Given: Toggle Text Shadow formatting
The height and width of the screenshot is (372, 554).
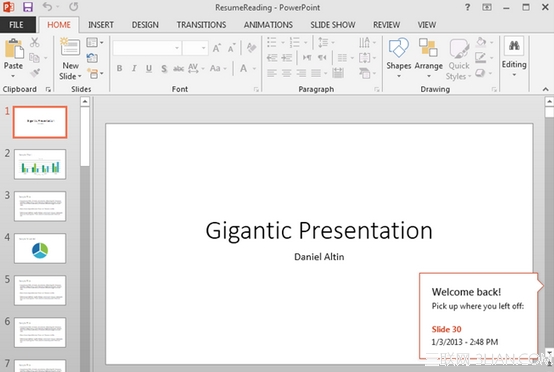Looking at the screenshot, I should click(164, 68).
